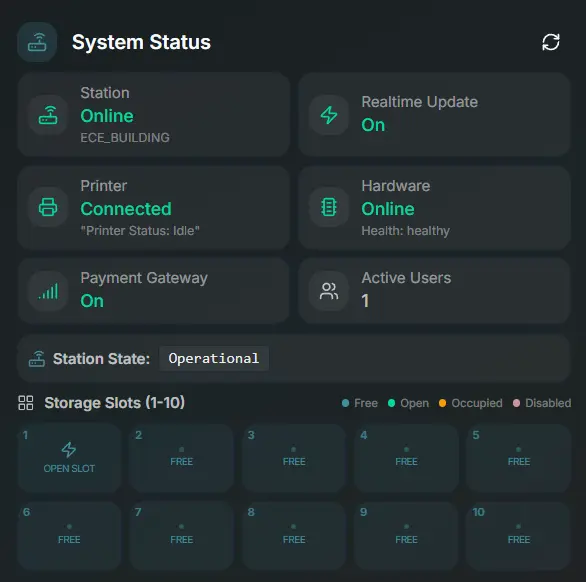586x582 pixels.
Task: Click the System Status router icon in header
Action: (37, 42)
